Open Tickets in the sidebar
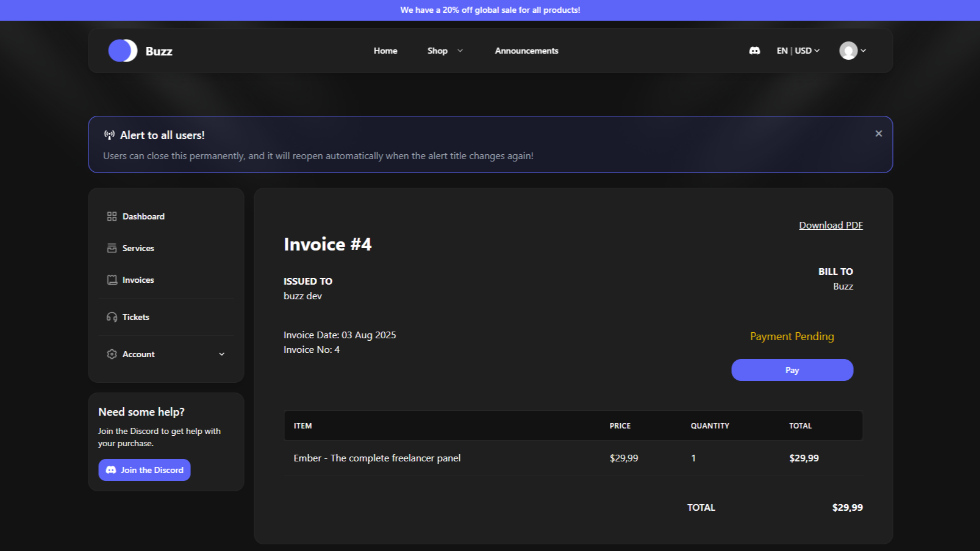980x551 pixels. point(135,317)
